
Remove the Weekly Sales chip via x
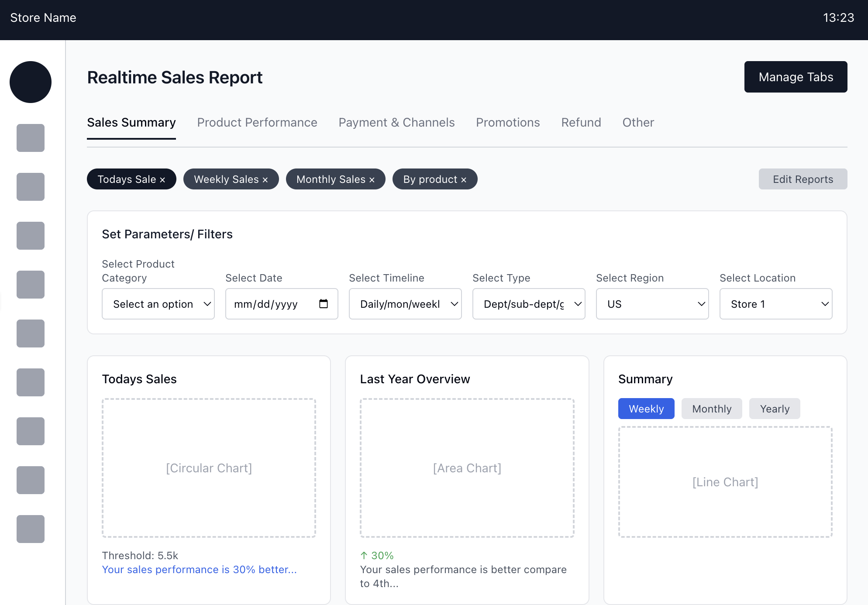pos(265,180)
